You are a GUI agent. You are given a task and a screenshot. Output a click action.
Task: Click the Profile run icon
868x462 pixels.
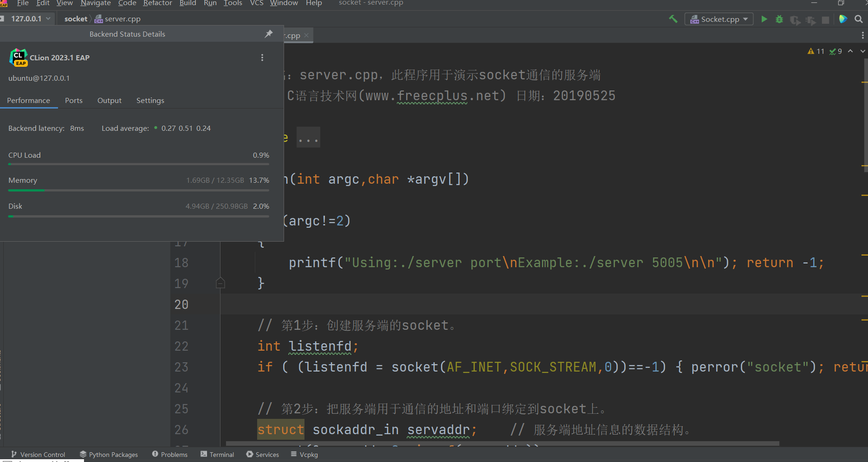coord(810,20)
